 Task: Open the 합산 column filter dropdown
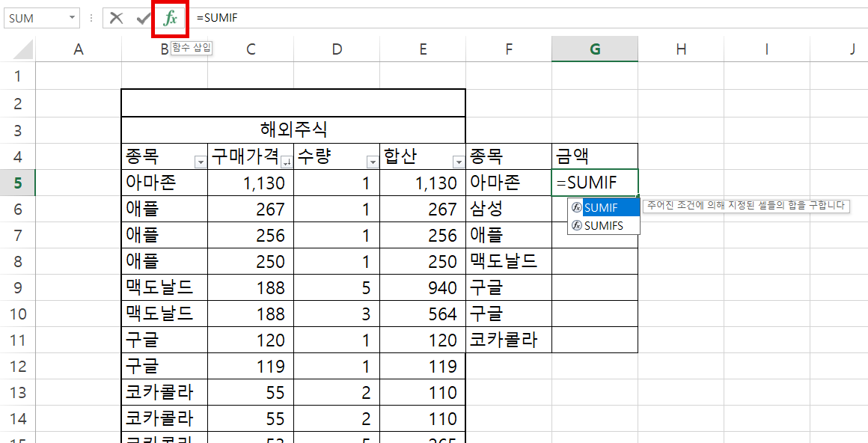459,162
